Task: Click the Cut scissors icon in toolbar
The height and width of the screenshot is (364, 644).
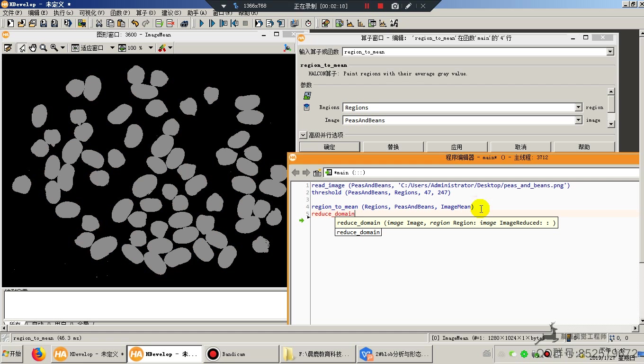Action: [x=99, y=23]
